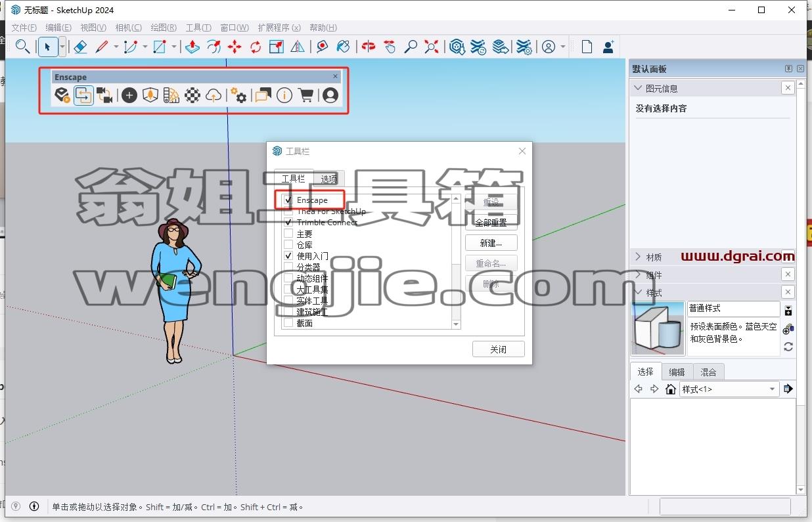Image resolution: width=812 pixels, height=522 pixels.
Task: Open the 相机(C) menu
Action: [x=128, y=28]
